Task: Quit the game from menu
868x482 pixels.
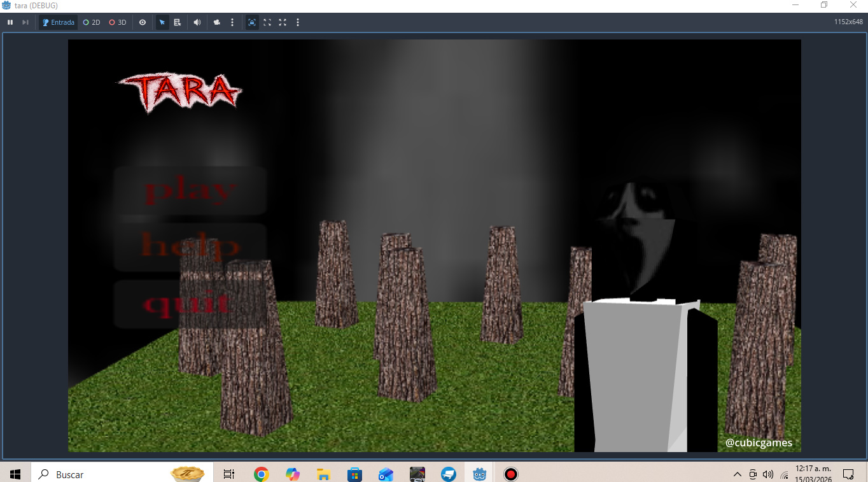Action: (x=190, y=304)
